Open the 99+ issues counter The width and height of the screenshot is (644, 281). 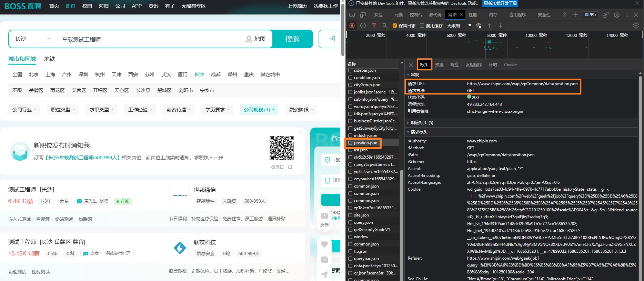pos(591,15)
